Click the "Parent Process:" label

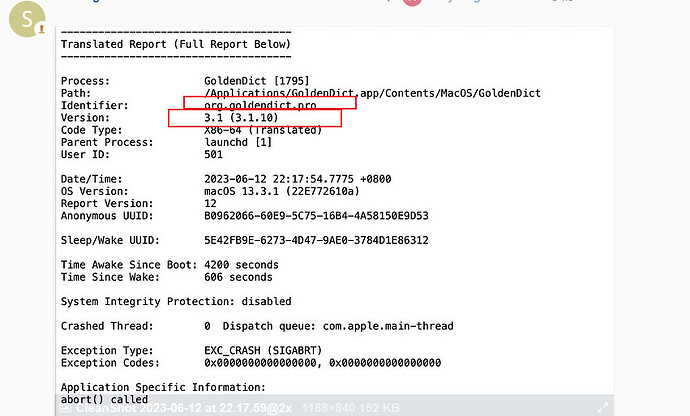click(107, 142)
